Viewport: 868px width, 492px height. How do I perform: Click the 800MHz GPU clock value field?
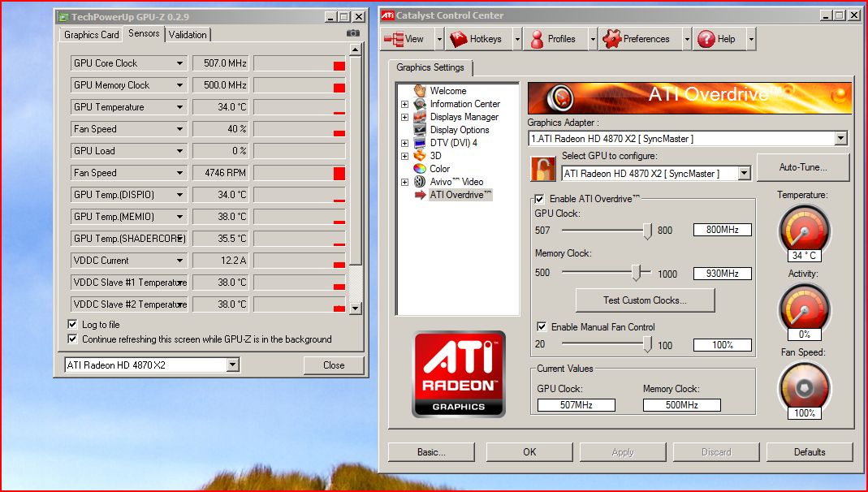[723, 230]
